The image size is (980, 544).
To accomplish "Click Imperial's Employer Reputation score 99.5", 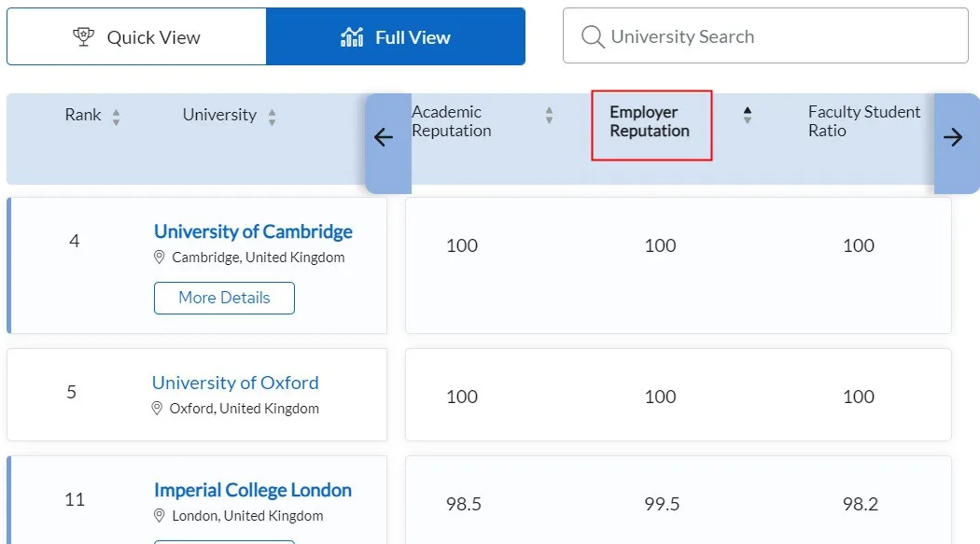I will point(662,504).
